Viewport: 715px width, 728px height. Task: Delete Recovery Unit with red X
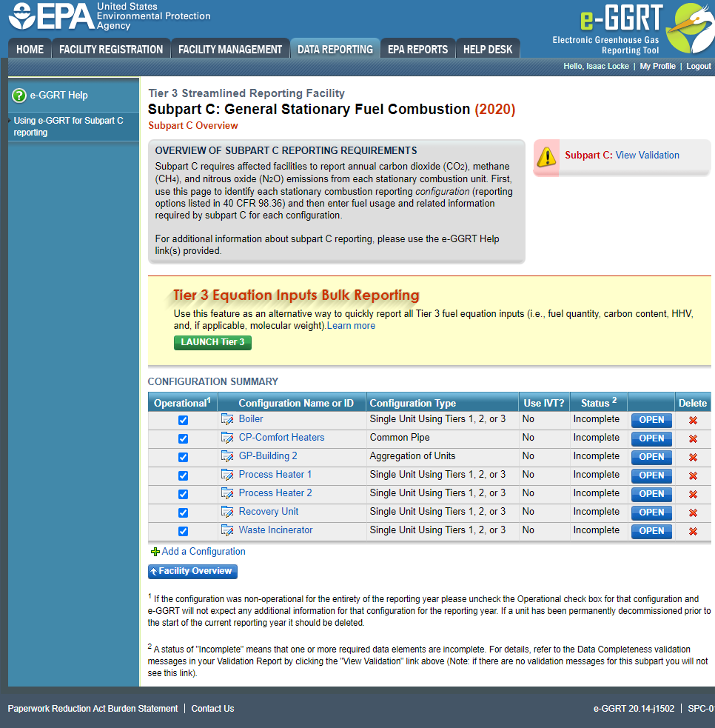[x=694, y=513]
